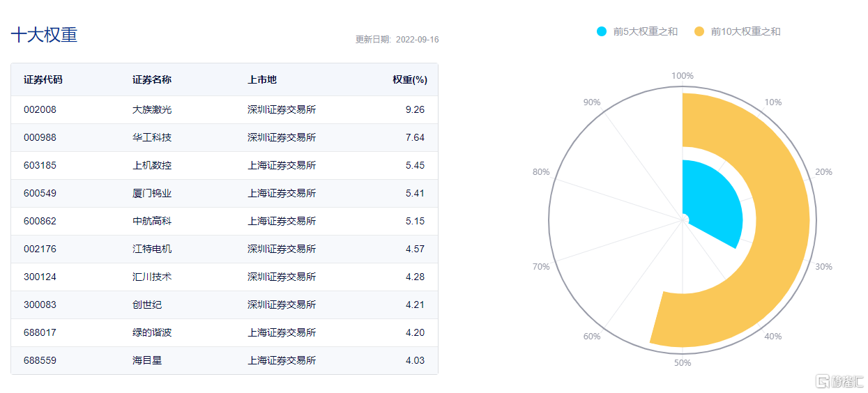This screenshot has height=393, width=868.
Task: Select security code 002008
Action: pos(40,109)
